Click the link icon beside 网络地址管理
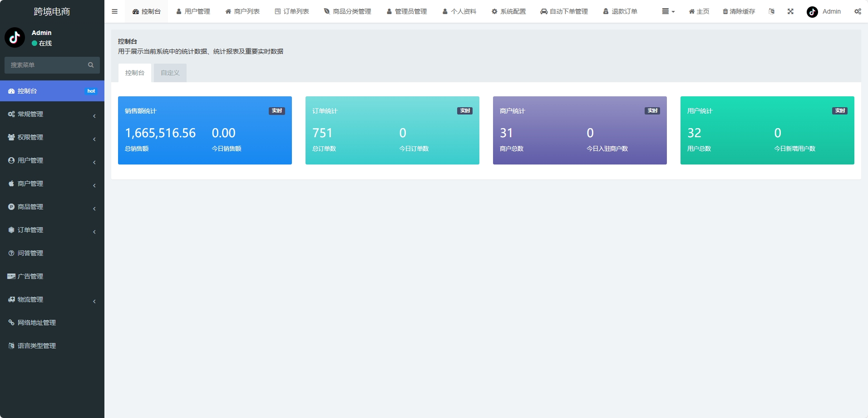The width and height of the screenshot is (868, 418). 11,323
